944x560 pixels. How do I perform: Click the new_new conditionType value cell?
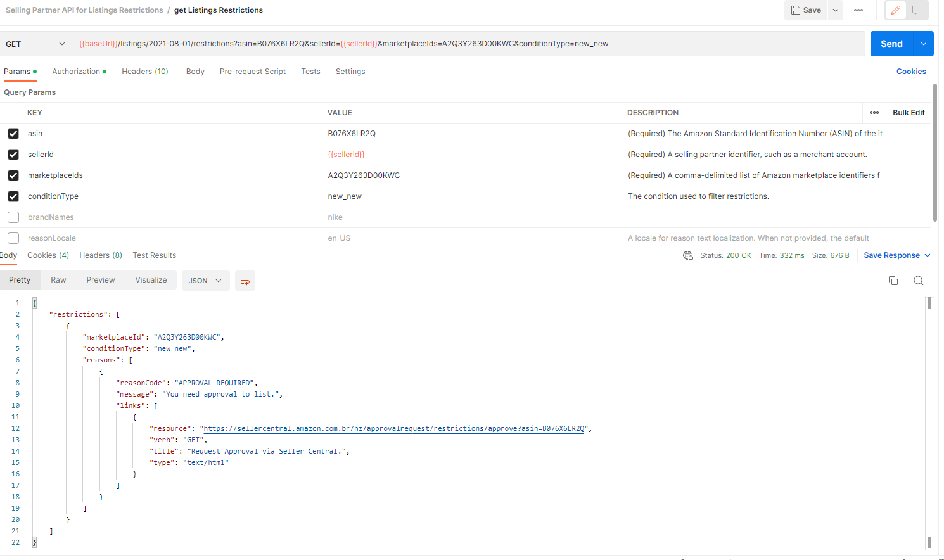coord(472,196)
